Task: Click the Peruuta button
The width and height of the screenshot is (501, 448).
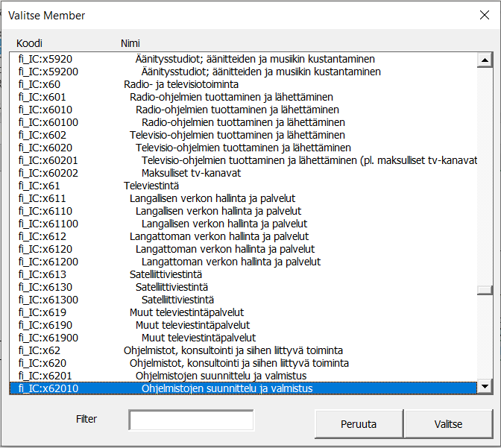Action: 359,424
